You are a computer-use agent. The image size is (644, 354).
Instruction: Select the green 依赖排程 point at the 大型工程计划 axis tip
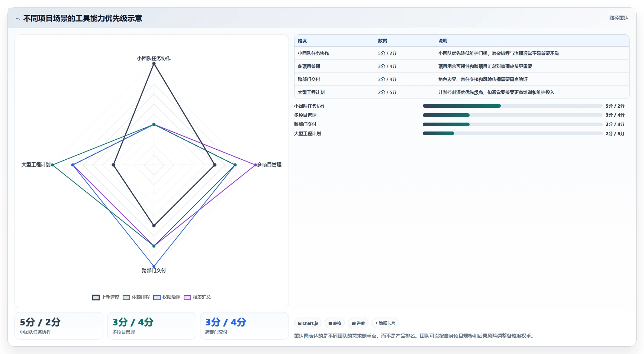pyautogui.click(x=52, y=165)
